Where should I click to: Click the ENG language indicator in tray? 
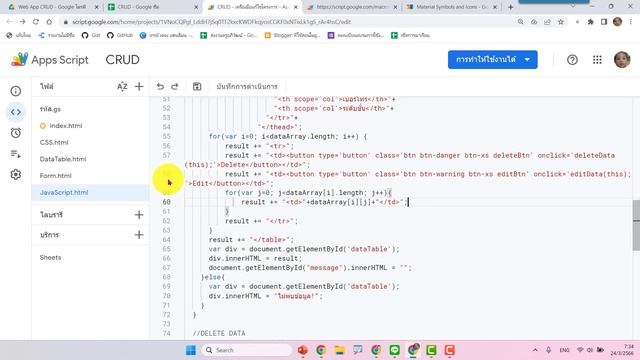(x=564, y=350)
